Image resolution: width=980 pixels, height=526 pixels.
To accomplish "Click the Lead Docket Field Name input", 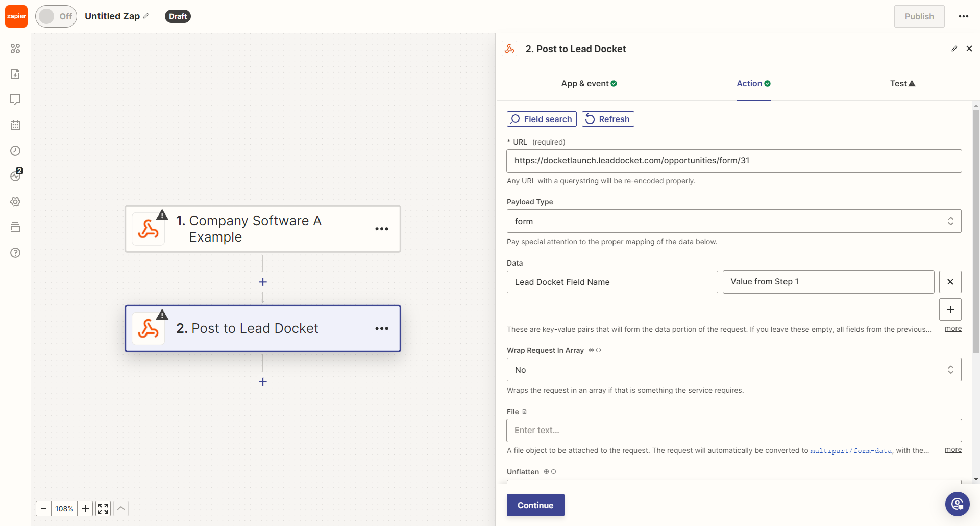I will pos(612,281).
